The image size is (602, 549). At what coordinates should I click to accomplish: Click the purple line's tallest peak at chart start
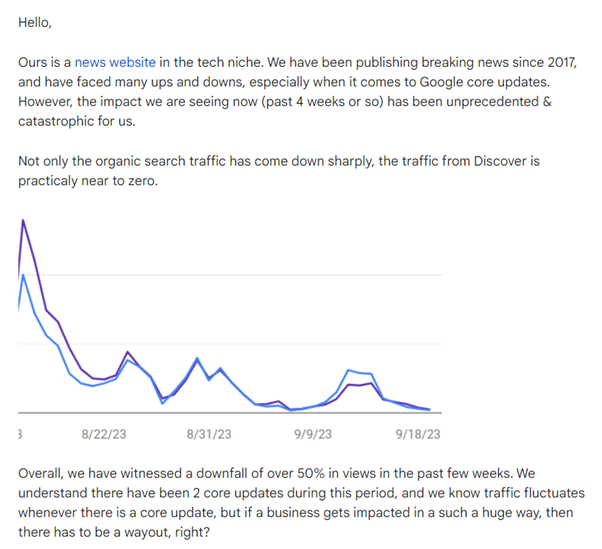(x=23, y=220)
